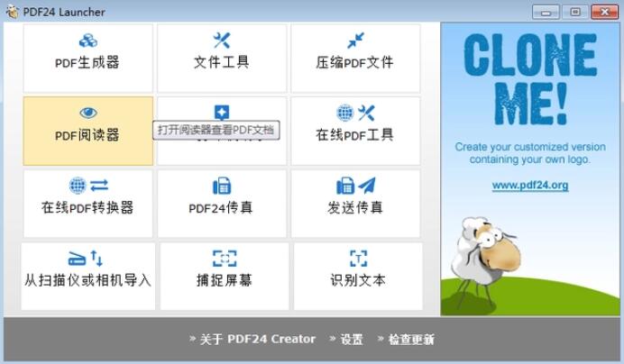624x364 pixels.
Task: Maximize the PDF24 Launcher window
Action: pos(575,12)
